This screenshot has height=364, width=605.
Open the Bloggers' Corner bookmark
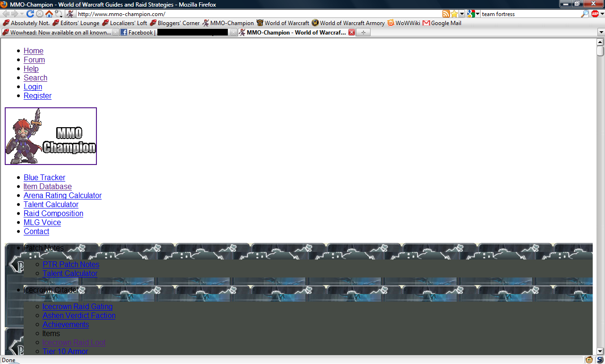coord(175,23)
